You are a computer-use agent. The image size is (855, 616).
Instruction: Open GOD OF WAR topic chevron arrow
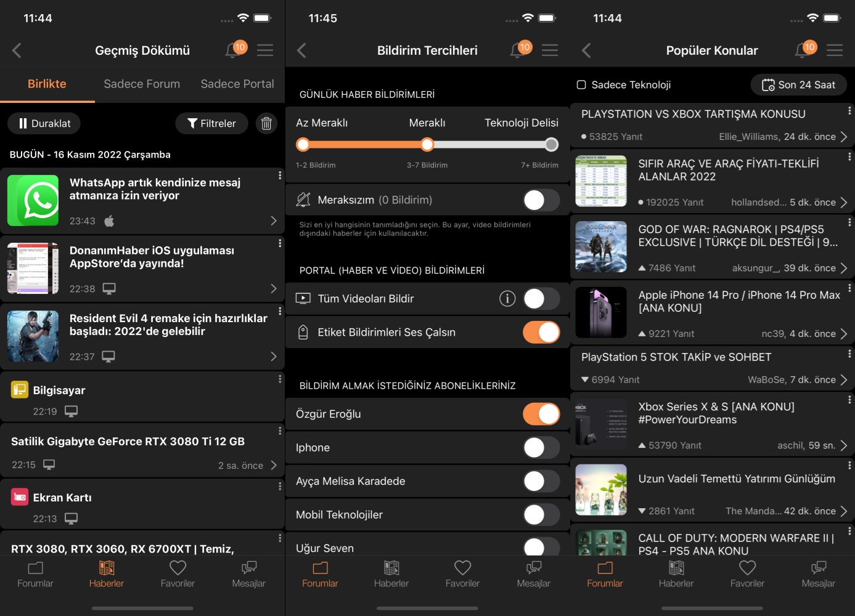(843, 268)
